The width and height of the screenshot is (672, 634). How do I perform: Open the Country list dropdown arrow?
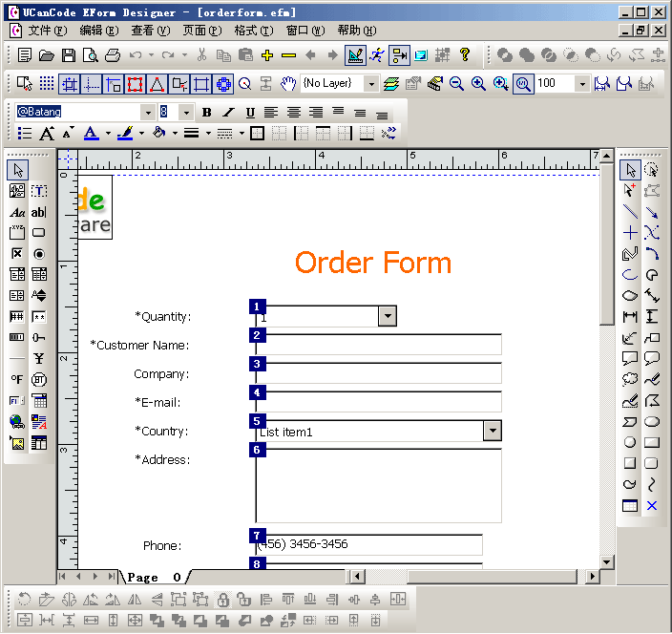pos(493,432)
